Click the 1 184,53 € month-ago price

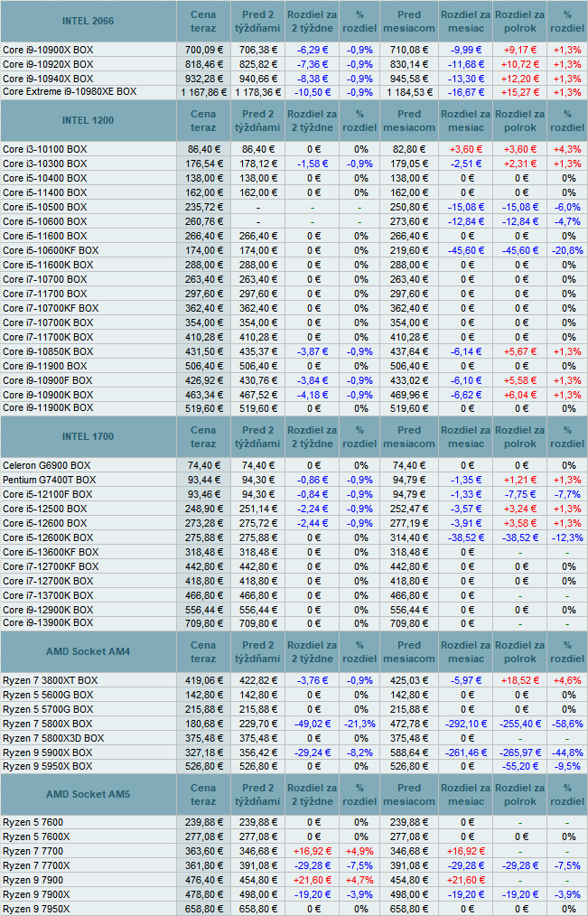[x=409, y=92]
